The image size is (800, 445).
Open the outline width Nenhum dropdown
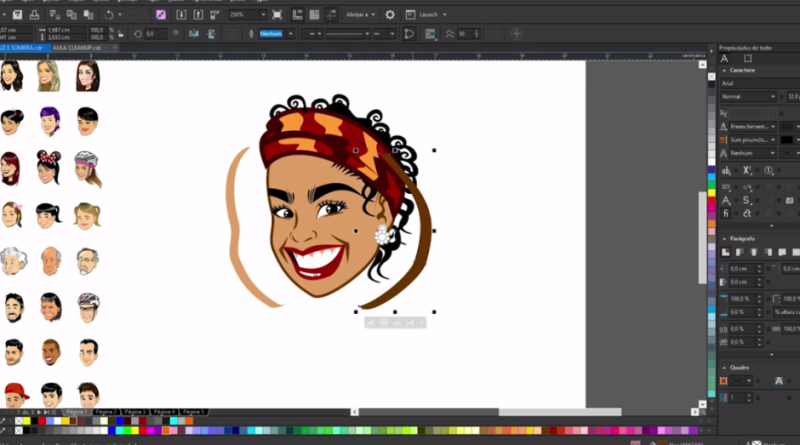pos(291,34)
